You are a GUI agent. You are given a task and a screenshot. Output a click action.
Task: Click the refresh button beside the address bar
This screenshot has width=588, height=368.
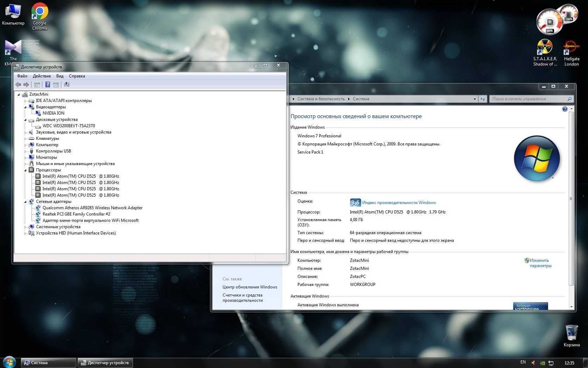[x=483, y=99]
